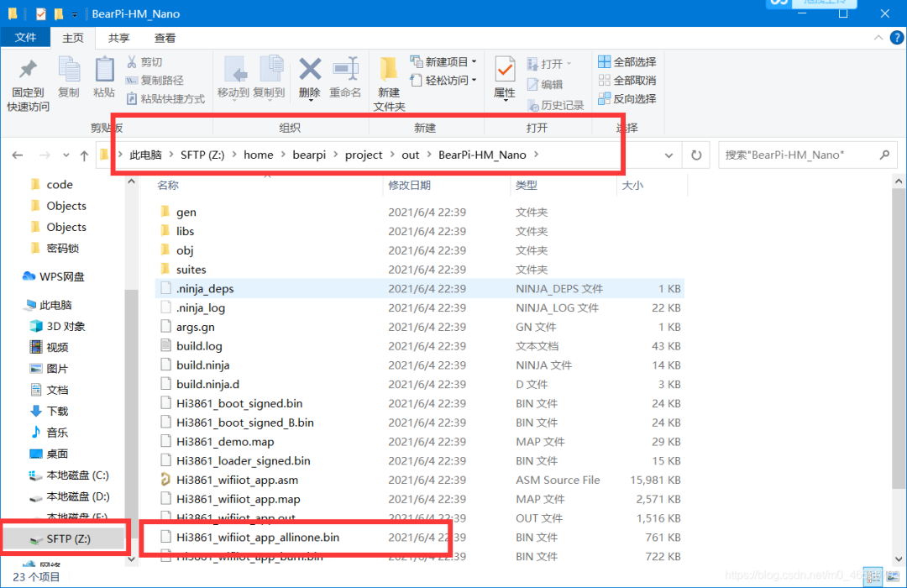Switch to Share (共享) tab
The height and width of the screenshot is (588, 907).
119,38
